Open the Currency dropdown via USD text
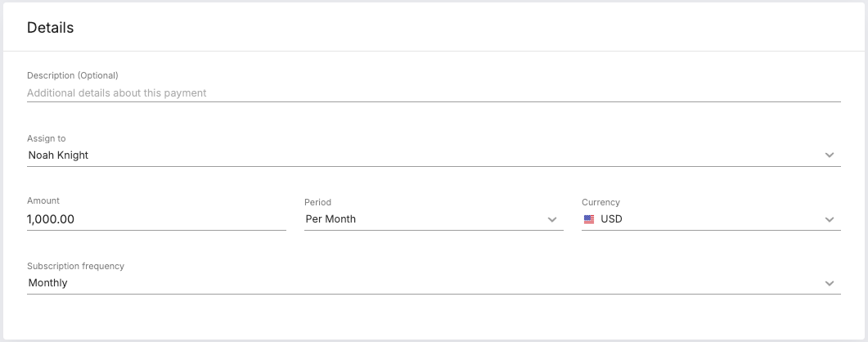The height and width of the screenshot is (342, 868). pyautogui.click(x=611, y=219)
